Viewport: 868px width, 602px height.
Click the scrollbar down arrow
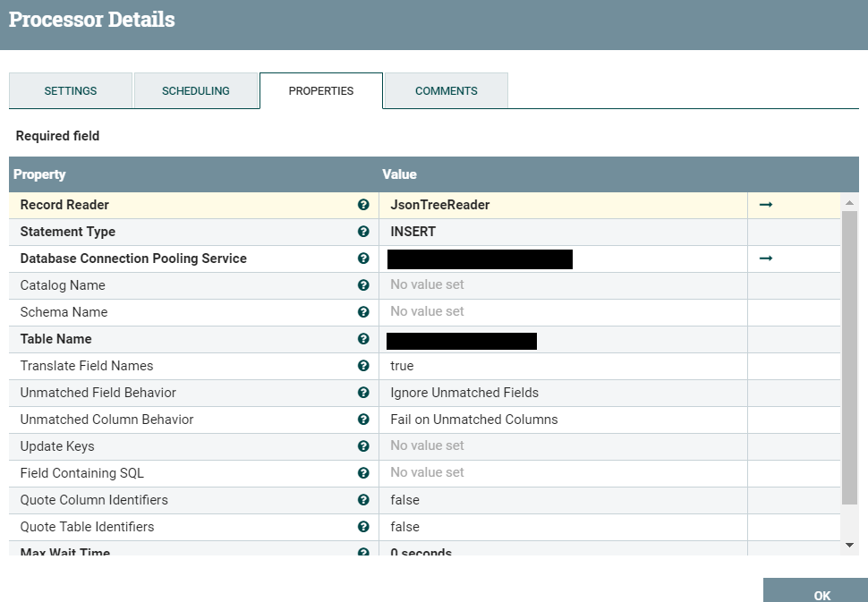pos(849,545)
